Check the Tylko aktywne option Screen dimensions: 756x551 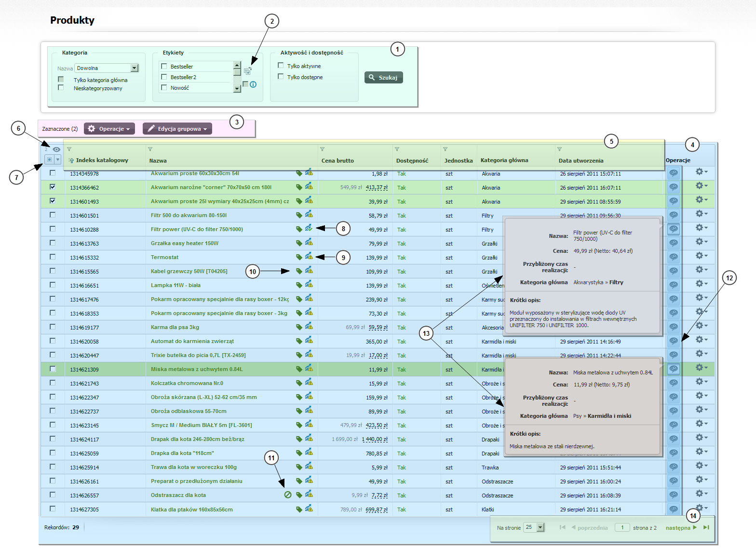click(281, 66)
